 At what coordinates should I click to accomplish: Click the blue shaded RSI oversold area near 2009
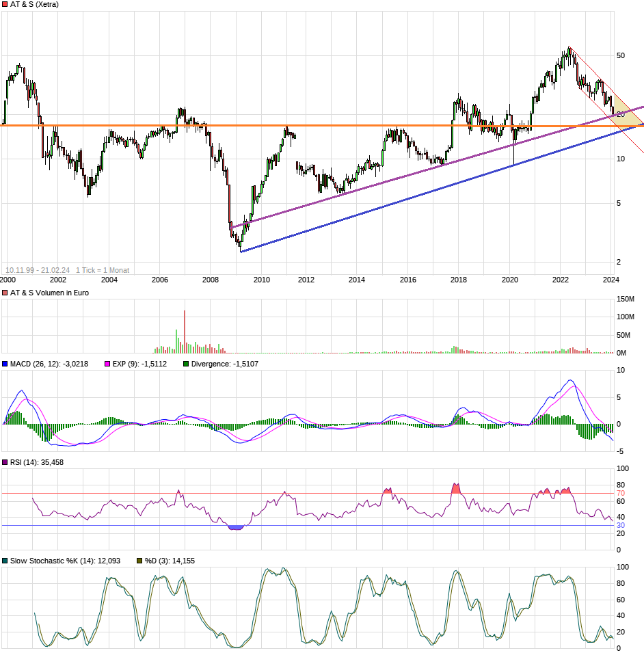[x=236, y=528]
